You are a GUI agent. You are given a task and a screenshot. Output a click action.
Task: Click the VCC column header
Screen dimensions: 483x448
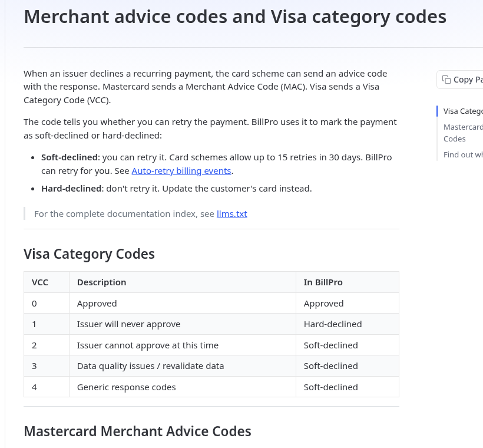pyautogui.click(x=39, y=282)
